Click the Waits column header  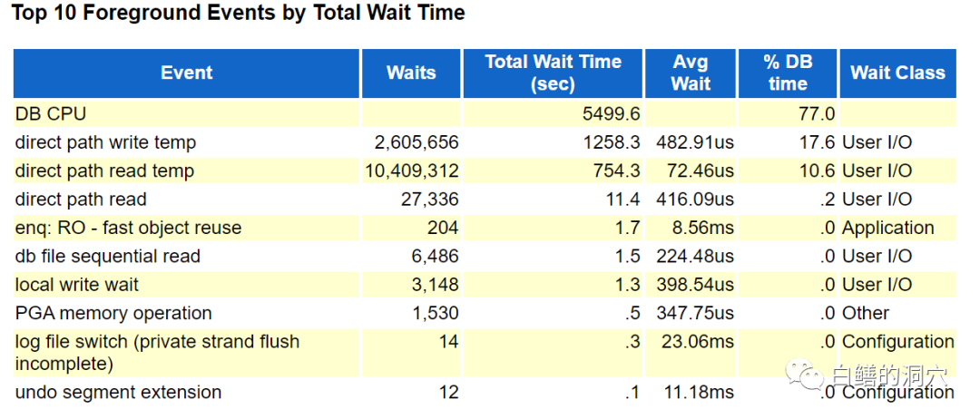coord(411,73)
